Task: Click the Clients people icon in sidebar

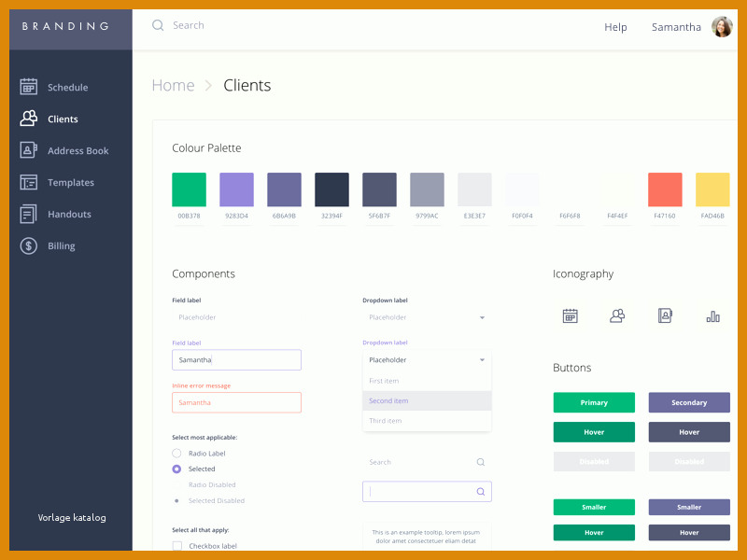Action: [x=29, y=119]
